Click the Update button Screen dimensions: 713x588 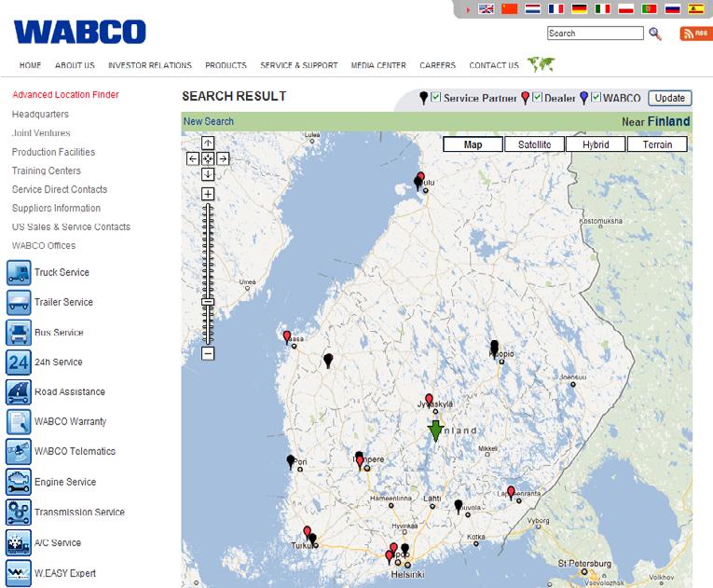tap(670, 98)
